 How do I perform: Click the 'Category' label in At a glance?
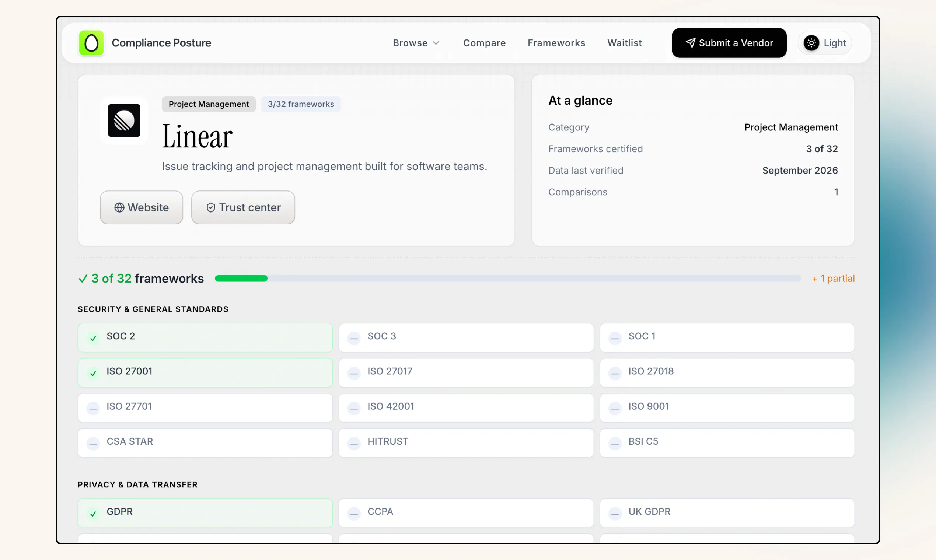pos(568,127)
